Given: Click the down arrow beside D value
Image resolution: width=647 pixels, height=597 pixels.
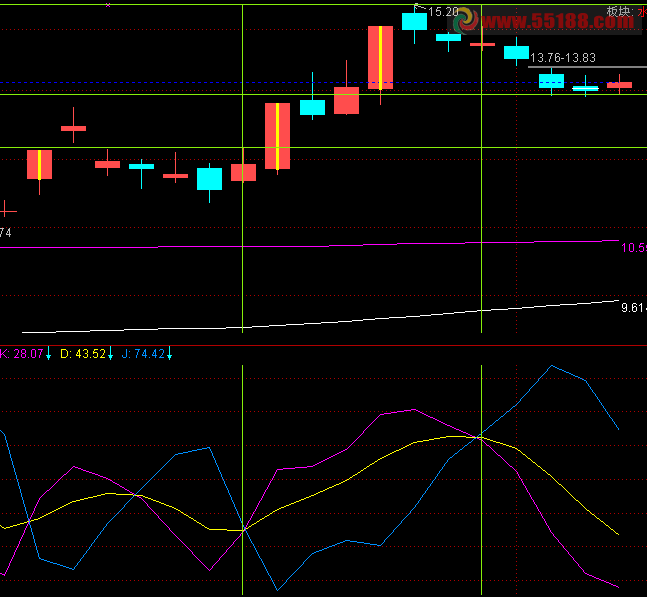Looking at the screenshot, I should (110, 354).
